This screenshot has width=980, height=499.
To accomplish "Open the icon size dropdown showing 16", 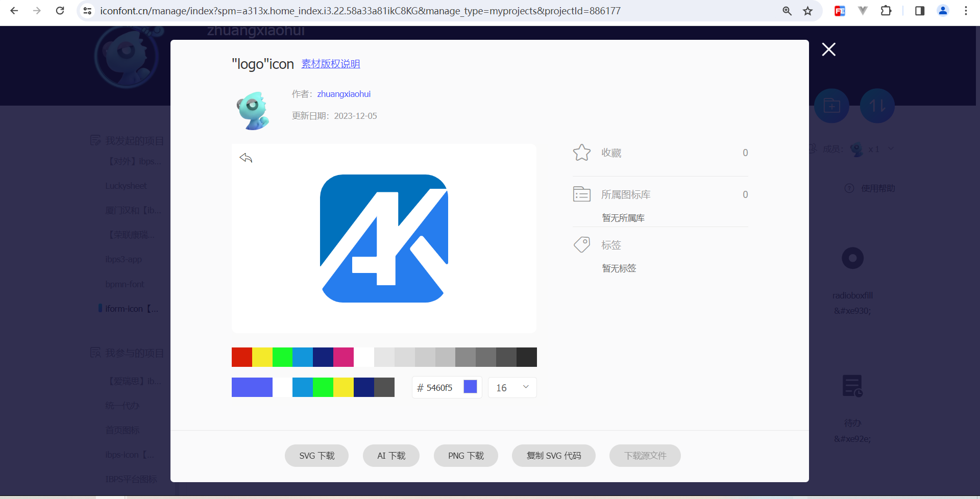I will pyautogui.click(x=512, y=388).
